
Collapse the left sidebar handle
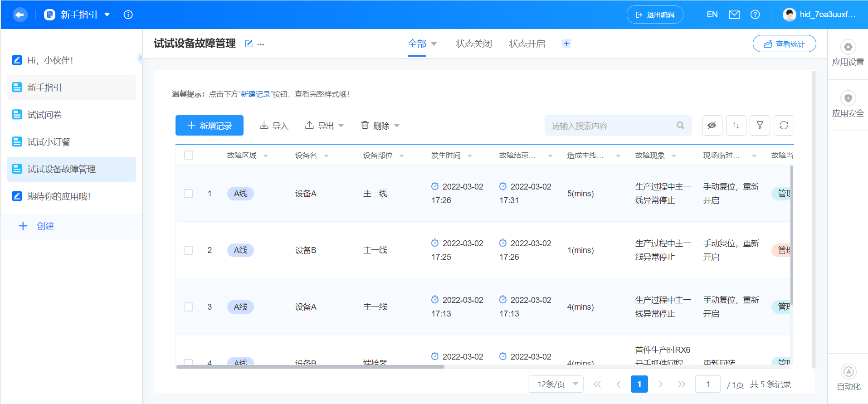140,58
